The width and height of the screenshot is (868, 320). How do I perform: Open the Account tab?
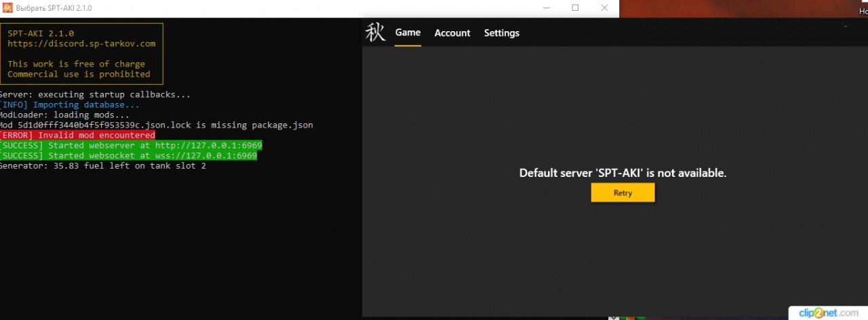pos(452,33)
